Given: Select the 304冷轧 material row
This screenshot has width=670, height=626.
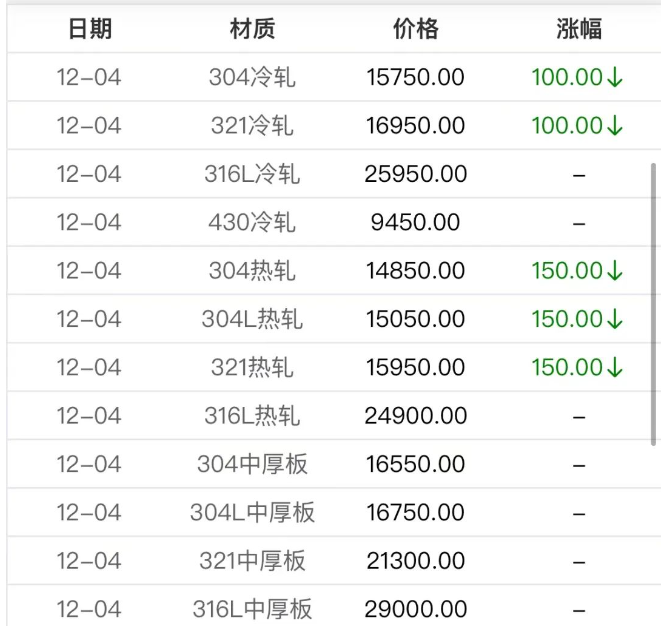Looking at the screenshot, I should (x=252, y=77).
